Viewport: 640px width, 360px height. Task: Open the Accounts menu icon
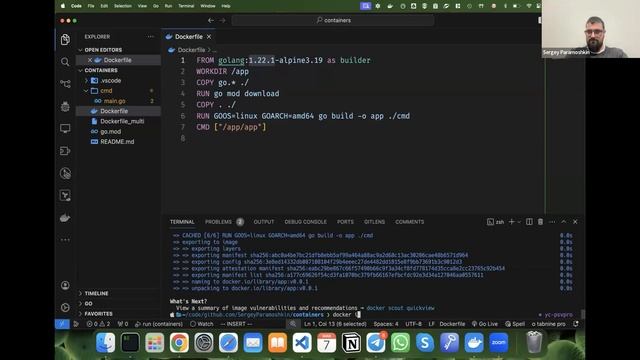(65, 285)
